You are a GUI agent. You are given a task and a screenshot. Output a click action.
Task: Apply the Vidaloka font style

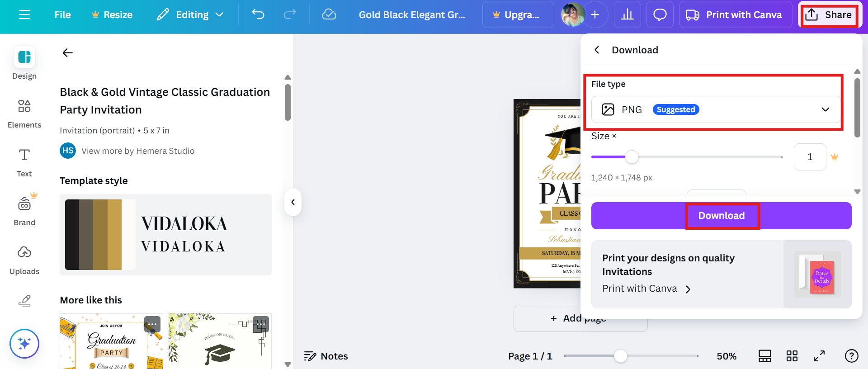184,235
